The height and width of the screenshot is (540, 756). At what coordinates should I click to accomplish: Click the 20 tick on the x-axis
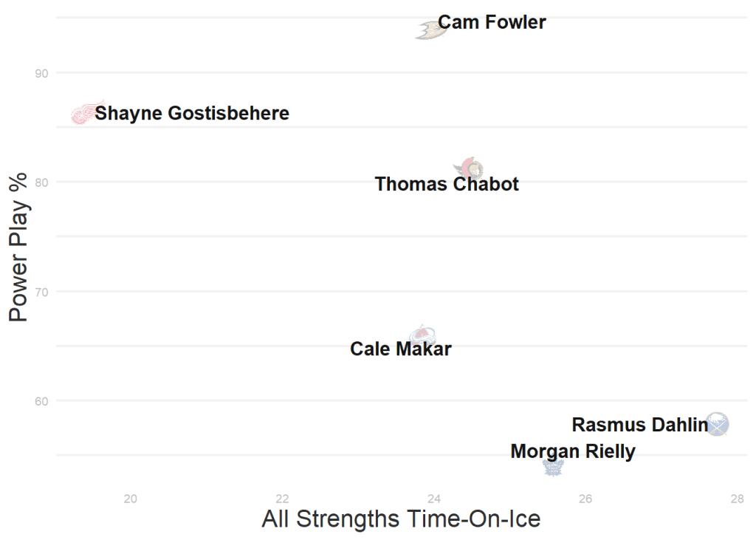coord(131,498)
